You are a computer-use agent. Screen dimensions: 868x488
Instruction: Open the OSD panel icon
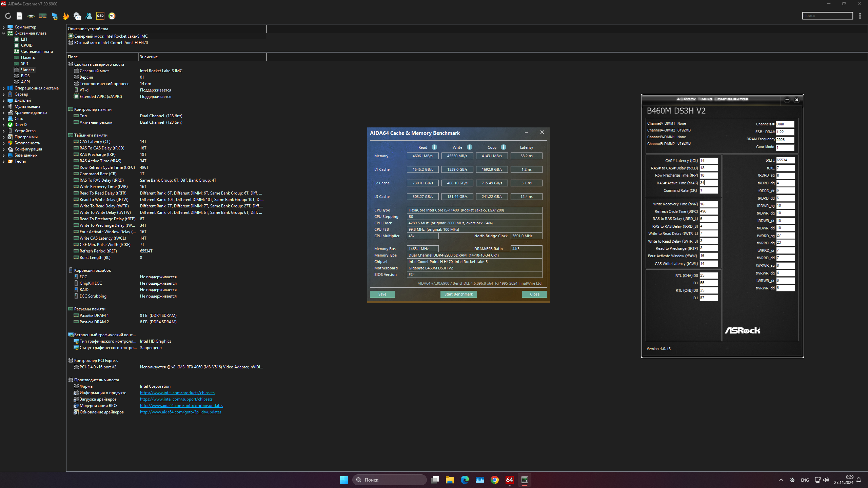(x=100, y=16)
